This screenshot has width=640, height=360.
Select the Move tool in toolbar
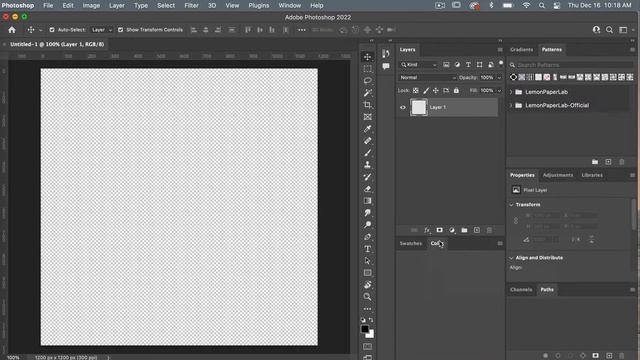(x=367, y=57)
